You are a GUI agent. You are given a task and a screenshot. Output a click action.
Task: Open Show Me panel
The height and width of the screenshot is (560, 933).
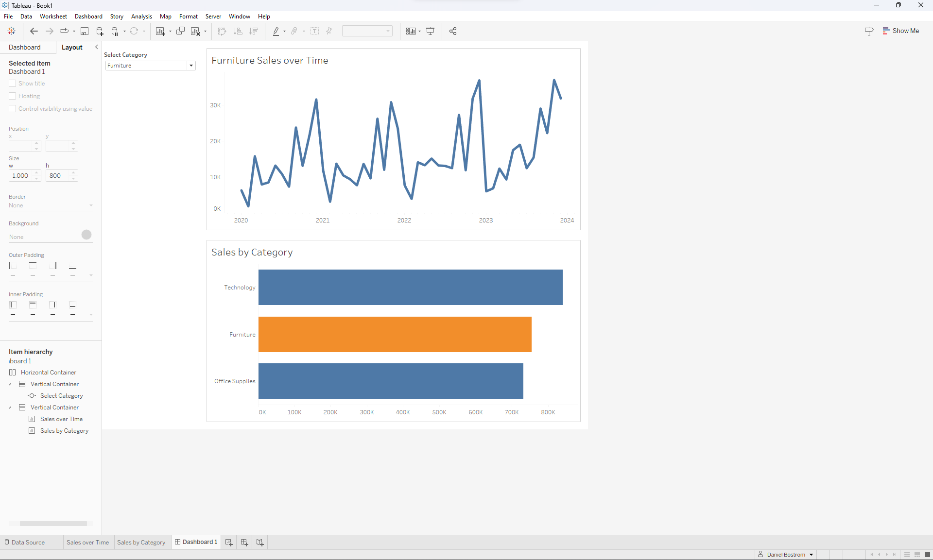click(901, 31)
